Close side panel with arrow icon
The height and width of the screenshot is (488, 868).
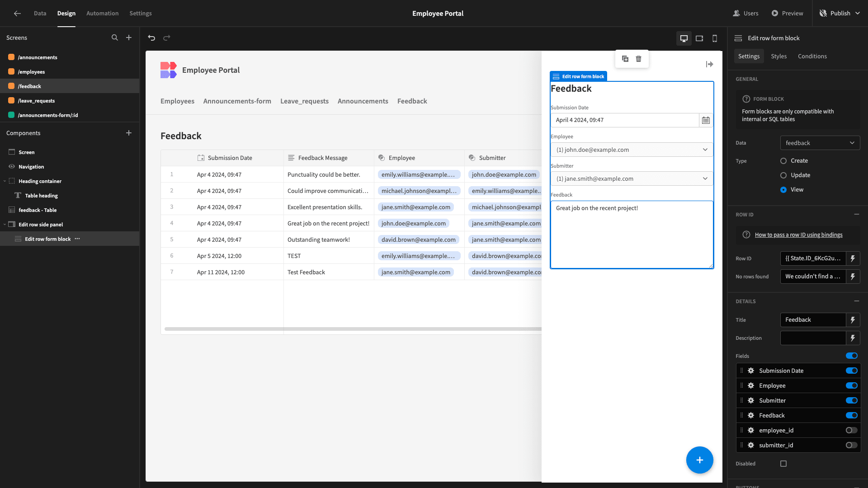709,64
